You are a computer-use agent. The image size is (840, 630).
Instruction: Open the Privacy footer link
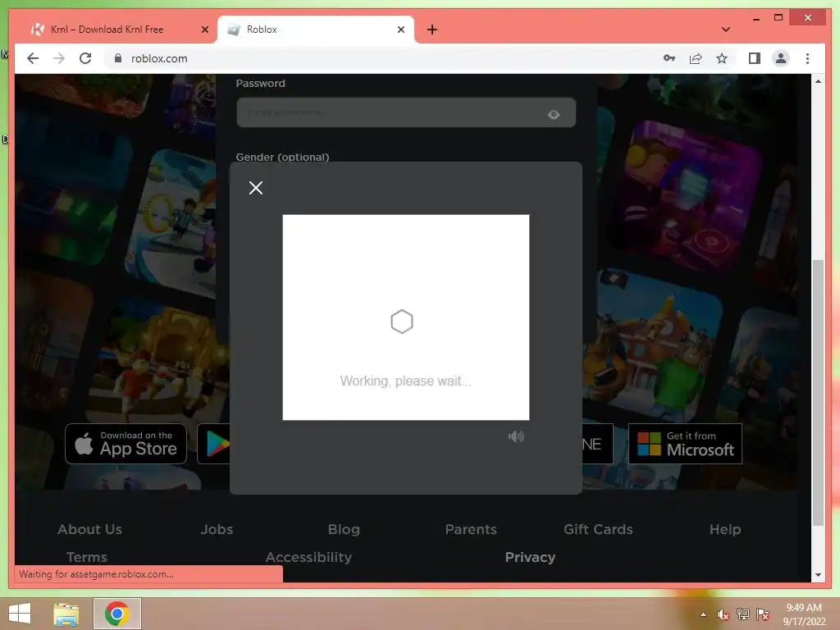click(530, 557)
